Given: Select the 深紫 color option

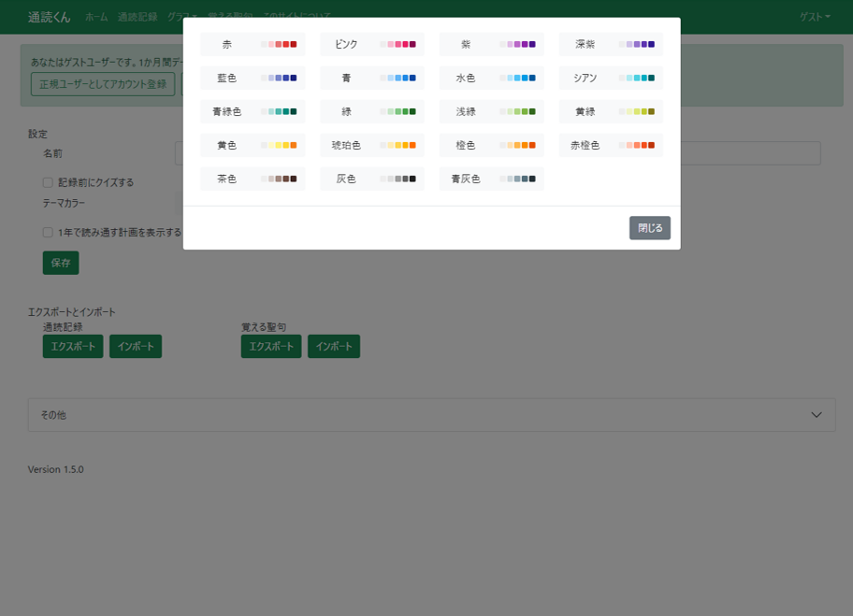Looking at the screenshot, I should [x=611, y=45].
